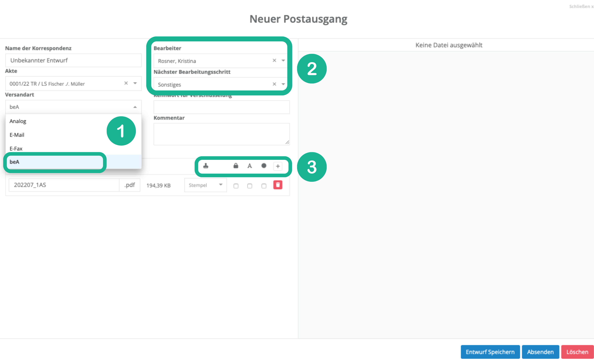Click the letter A signature icon
Viewport: 594px width, 364px height.
(x=249, y=166)
